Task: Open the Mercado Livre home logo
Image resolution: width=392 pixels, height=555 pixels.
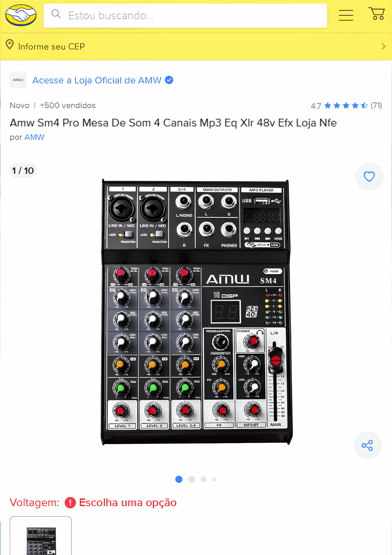Action: [21, 15]
